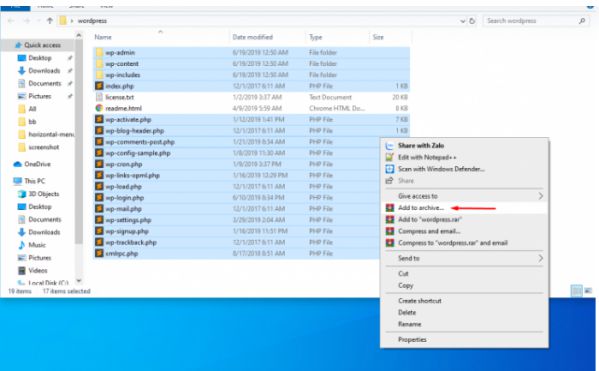599x371 pixels.
Task: Click the Zalo icon in context menu
Action: tap(390, 146)
